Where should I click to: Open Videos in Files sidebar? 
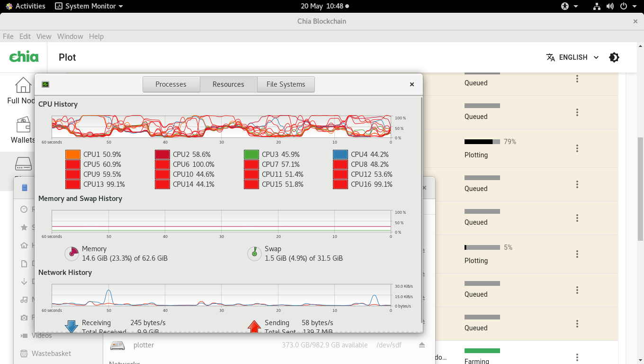click(42, 336)
